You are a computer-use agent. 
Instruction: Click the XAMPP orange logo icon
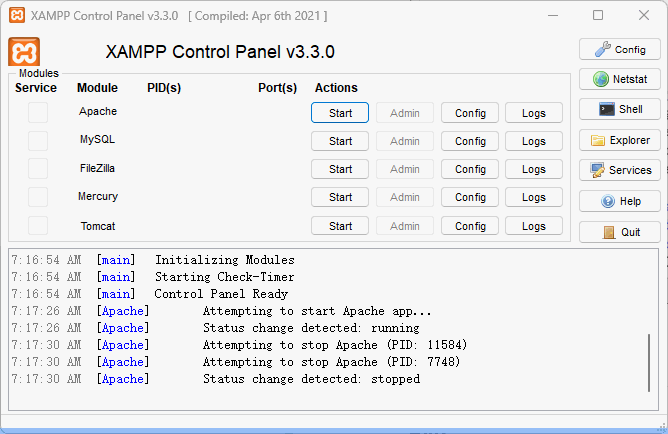24,52
